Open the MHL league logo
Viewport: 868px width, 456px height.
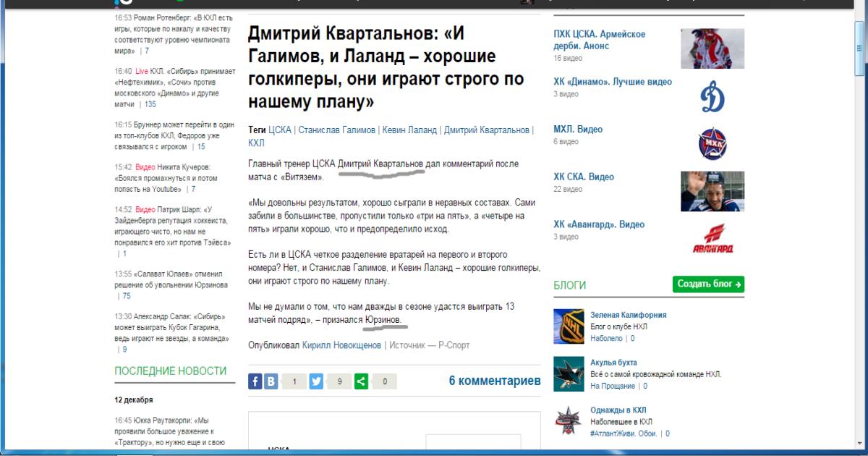[712, 143]
